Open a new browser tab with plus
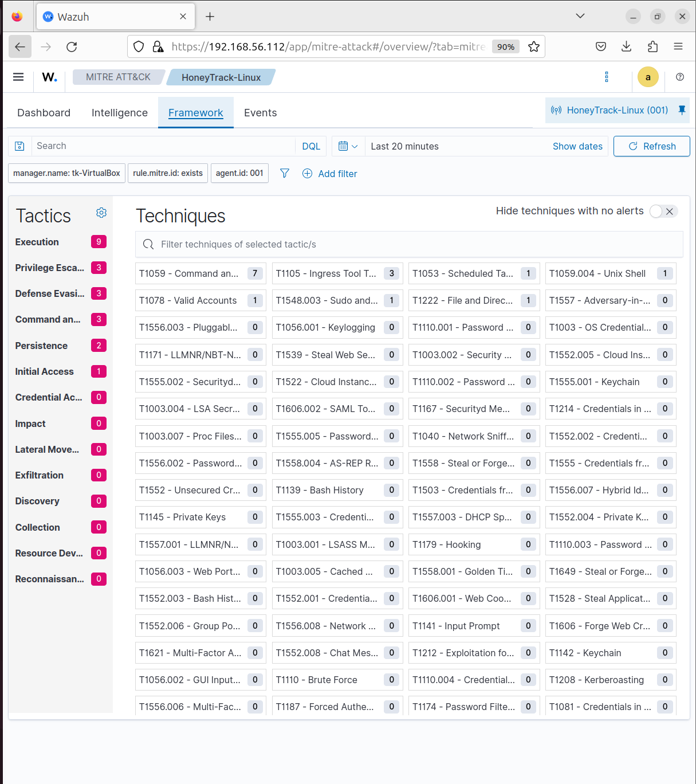 pyautogui.click(x=210, y=17)
